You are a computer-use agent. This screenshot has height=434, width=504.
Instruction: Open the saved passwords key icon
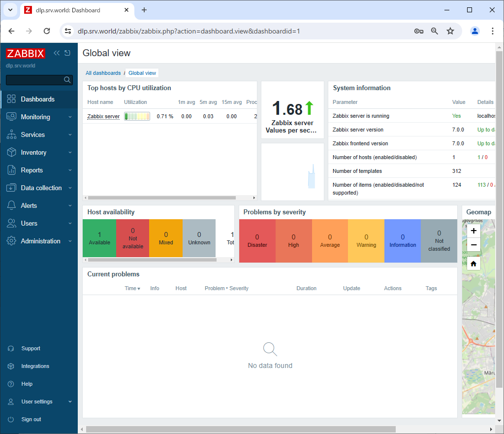[418, 31]
